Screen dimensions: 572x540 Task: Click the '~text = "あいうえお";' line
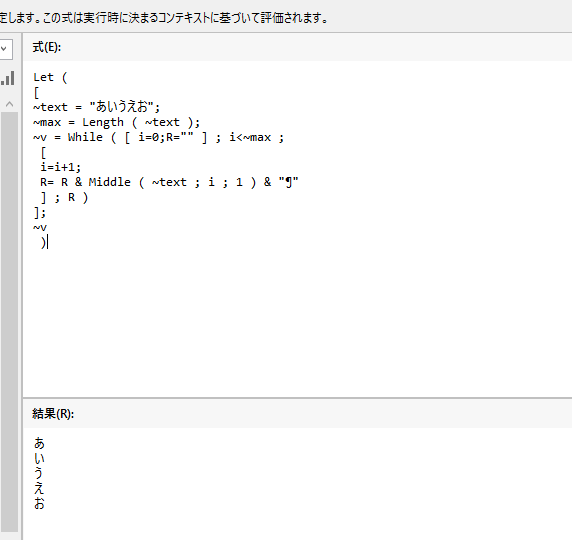96,107
